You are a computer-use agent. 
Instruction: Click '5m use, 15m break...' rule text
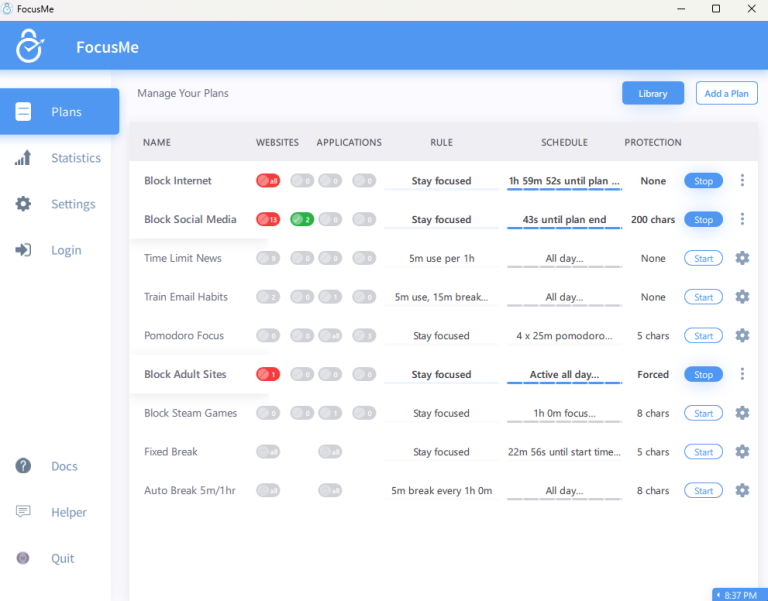coord(441,297)
